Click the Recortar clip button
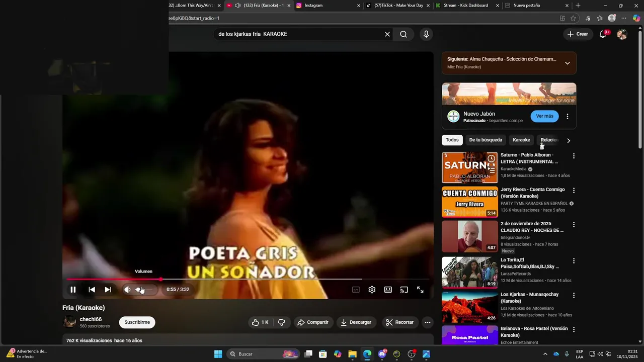This screenshot has width=644, height=362. coord(400,322)
